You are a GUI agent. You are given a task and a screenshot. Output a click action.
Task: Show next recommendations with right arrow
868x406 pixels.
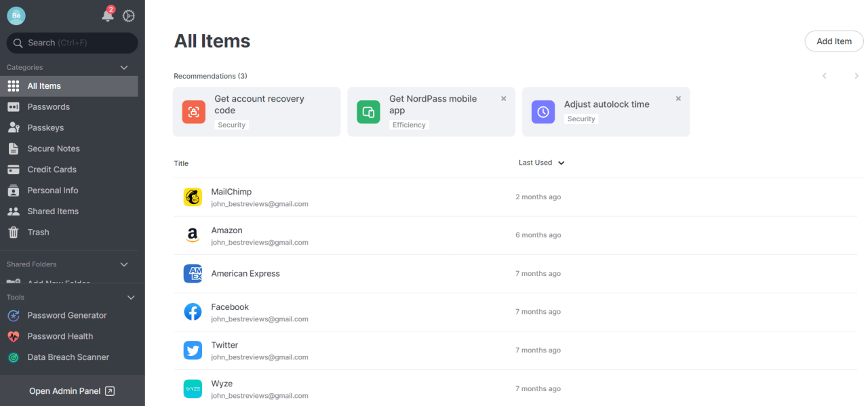click(x=856, y=76)
